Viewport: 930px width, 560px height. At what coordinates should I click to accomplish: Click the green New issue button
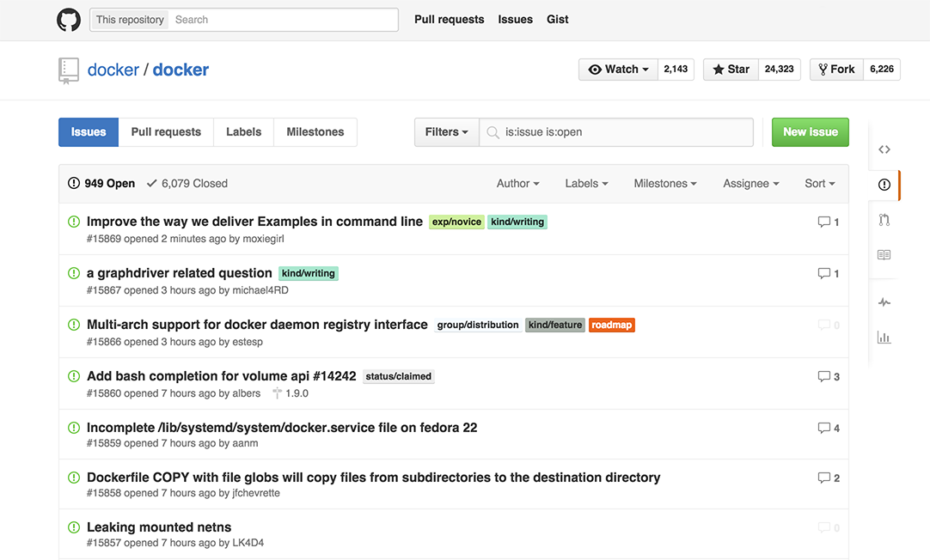(810, 132)
